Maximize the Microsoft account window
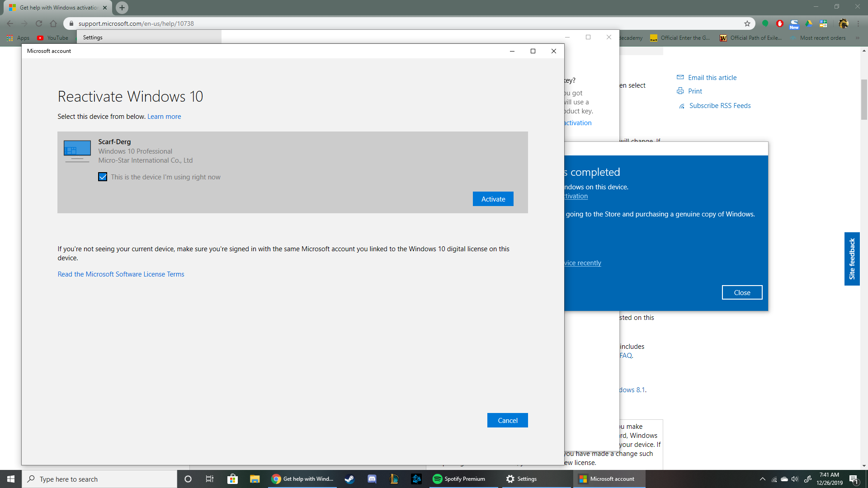This screenshot has height=488, width=868. point(533,51)
